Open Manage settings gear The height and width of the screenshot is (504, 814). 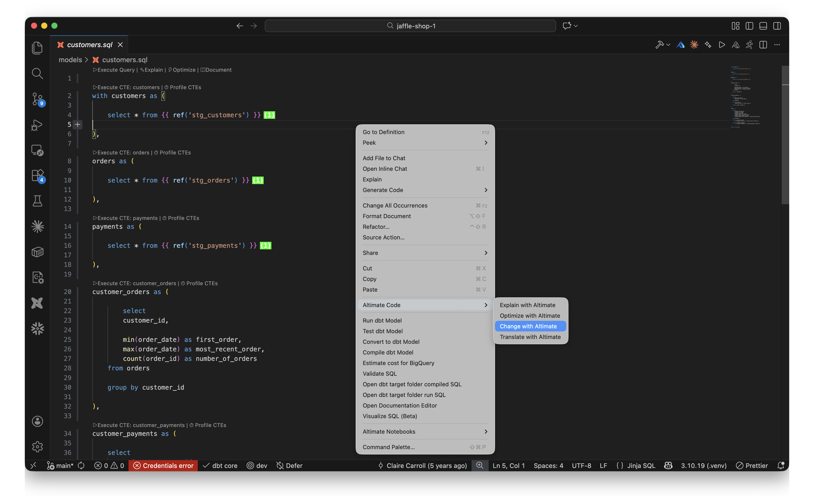pos(37,447)
